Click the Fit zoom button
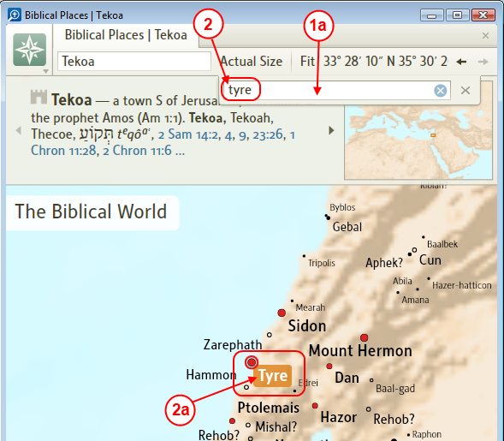 307,61
